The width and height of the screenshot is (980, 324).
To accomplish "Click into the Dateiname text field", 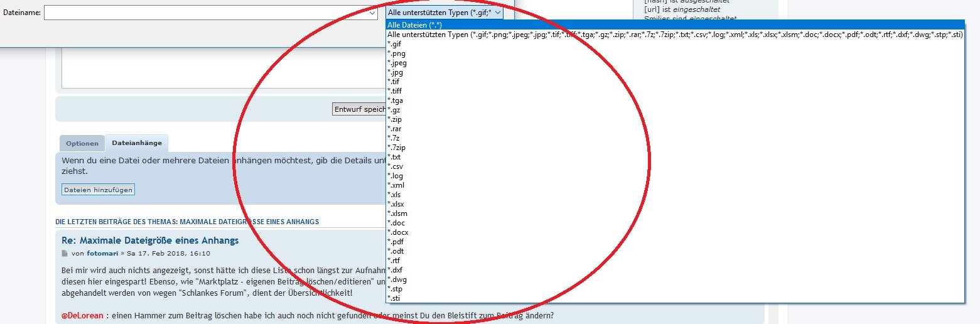I will (207, 13).
